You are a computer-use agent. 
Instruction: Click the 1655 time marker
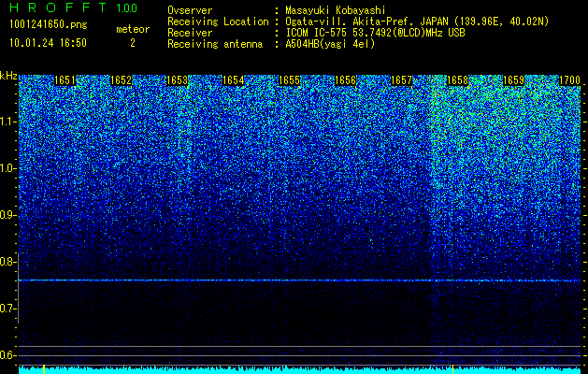tap(289, 80)
